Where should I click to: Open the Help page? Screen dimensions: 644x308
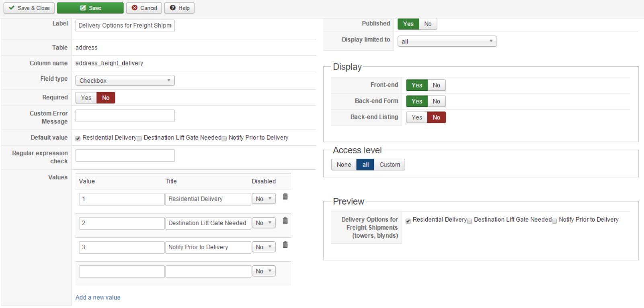tap(179, 8)
